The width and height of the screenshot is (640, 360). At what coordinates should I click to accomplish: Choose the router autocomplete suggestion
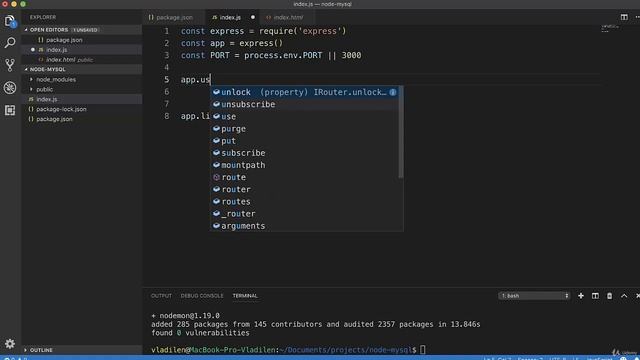click(x=304, y=189)
